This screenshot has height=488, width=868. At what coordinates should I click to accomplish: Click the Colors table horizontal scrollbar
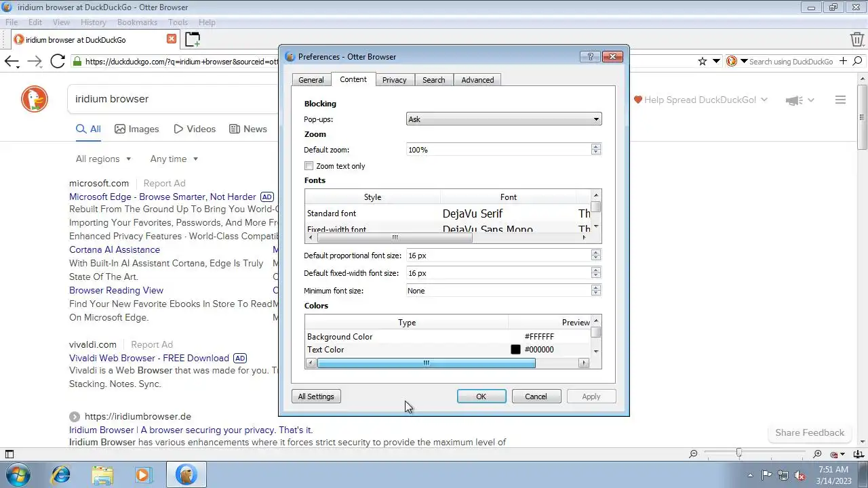click(x=426, y=363)
